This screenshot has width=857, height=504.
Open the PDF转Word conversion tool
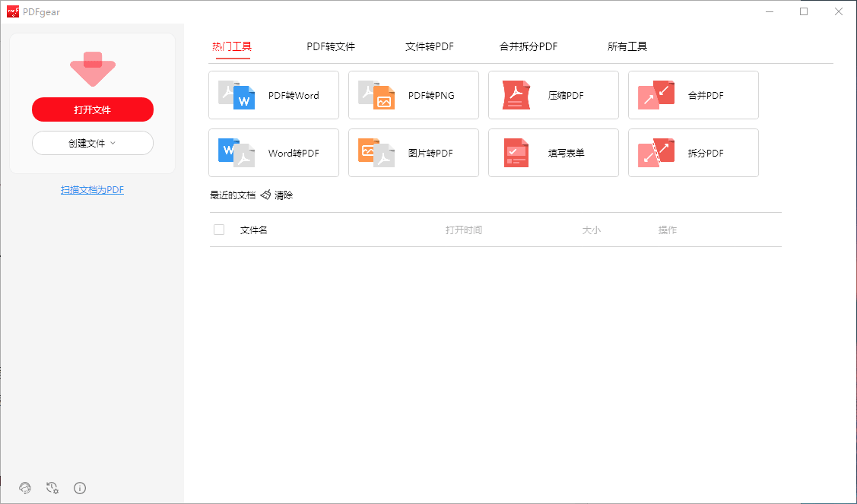(x=274, y=95)
